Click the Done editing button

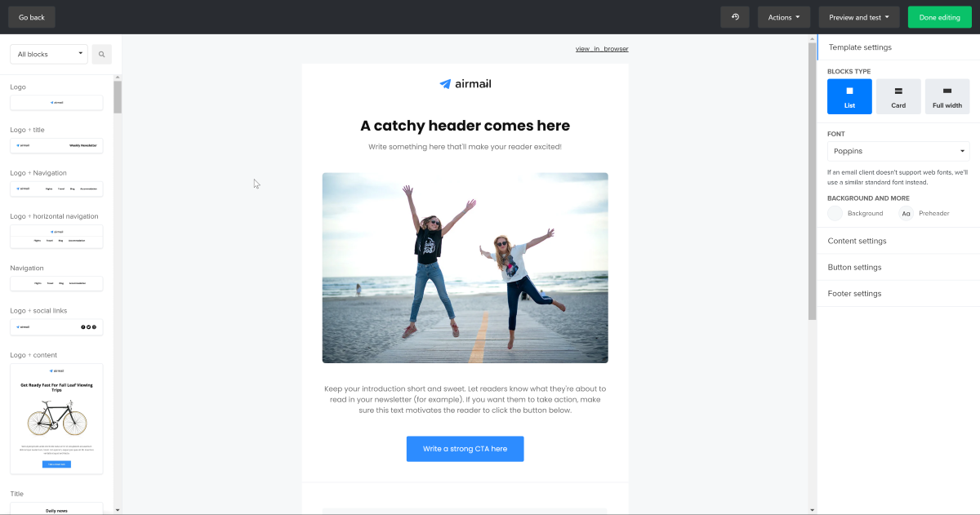(x=939, y=17)
